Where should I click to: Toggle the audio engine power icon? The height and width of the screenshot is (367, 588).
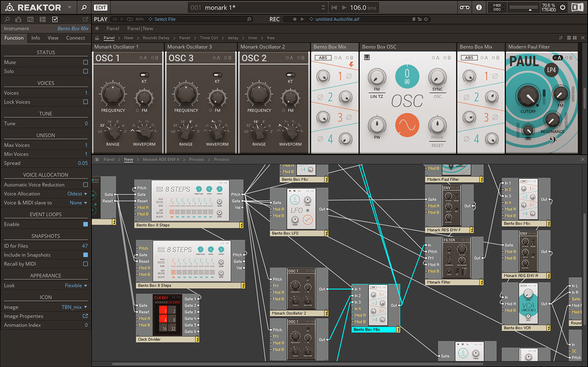click(563, 7)
